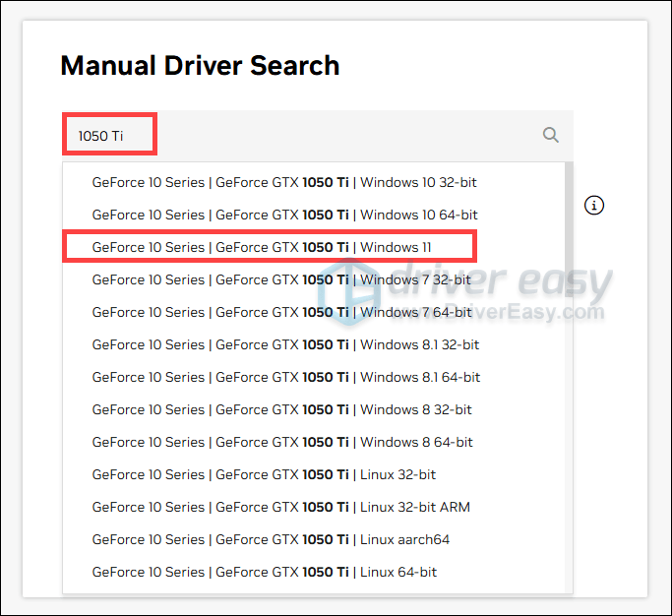The image size is (672, 616).
Task: Click the Manual Driver Search heading
Action: click(x=200, y=66)
